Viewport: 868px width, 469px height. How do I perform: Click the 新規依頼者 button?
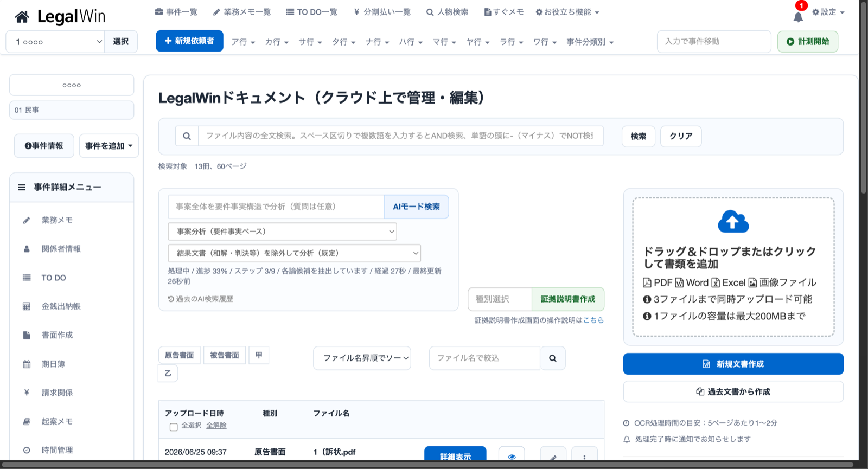click(x=189, y=41)
